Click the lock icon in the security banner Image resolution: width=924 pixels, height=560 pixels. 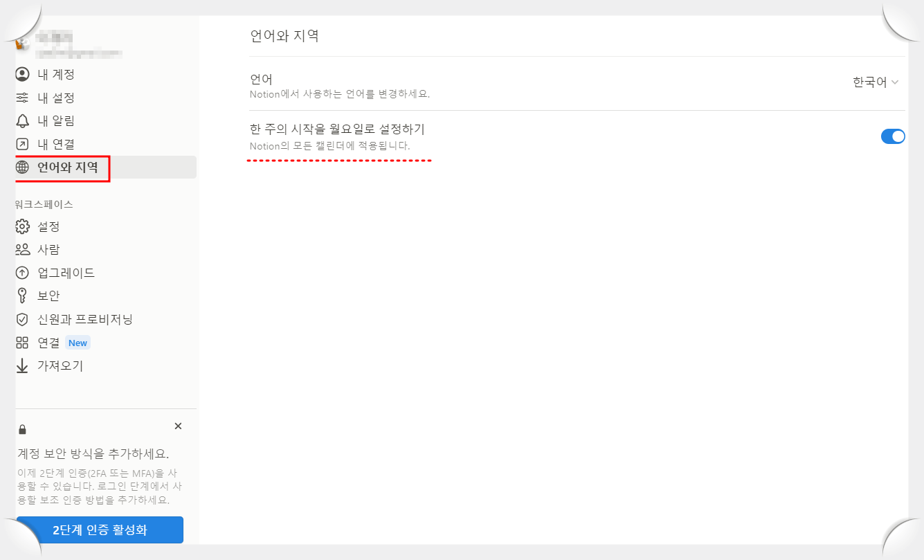pyautogui.click(x=21, y=426)
